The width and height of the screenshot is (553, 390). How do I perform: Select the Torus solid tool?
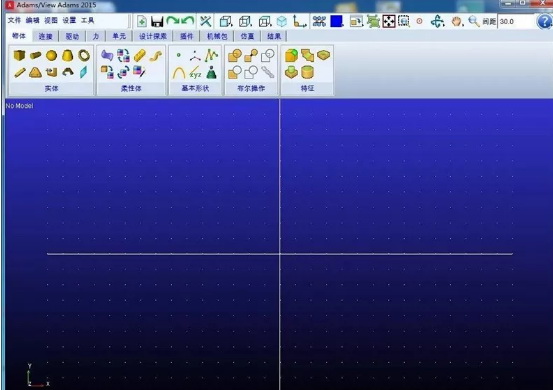[x=84, y=55]
